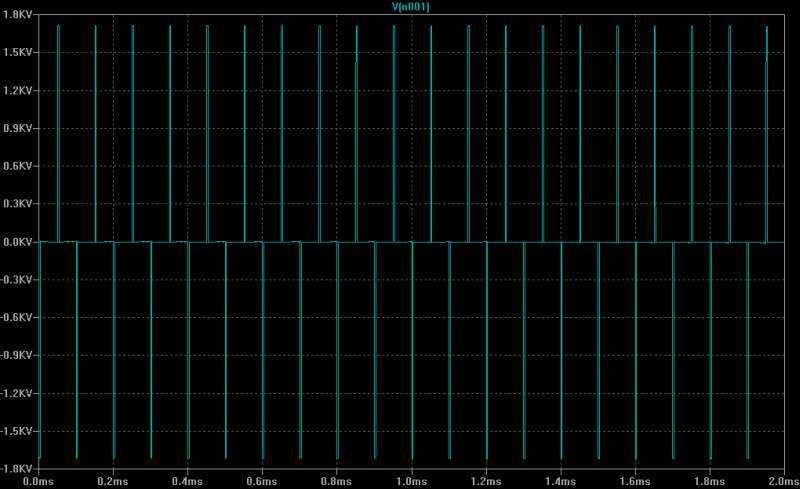
Task: Click the 1.0ms time axis label
Action: point(411,481)
